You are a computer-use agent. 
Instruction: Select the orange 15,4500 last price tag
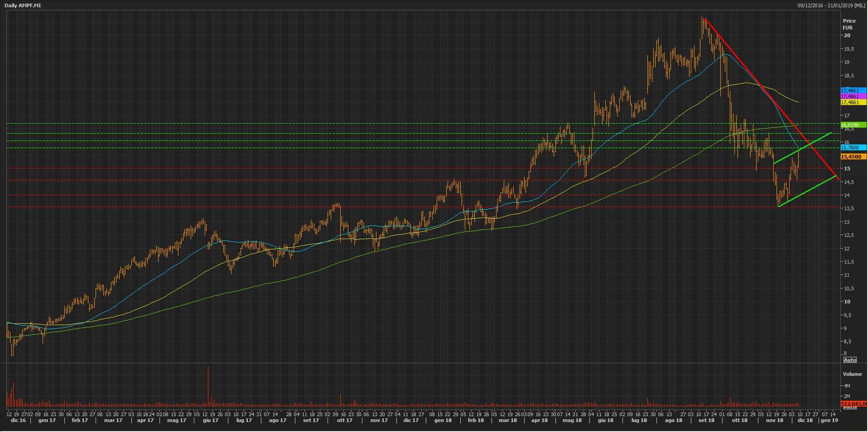click(853, 157)
